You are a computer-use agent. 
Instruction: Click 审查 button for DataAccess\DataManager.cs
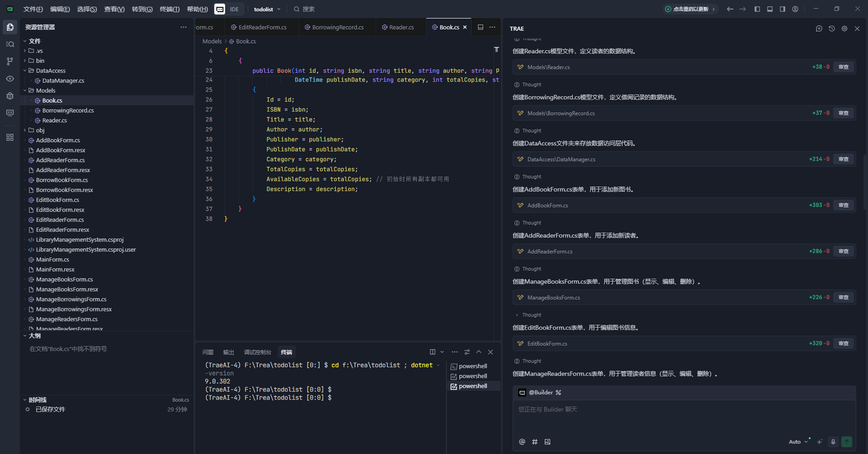tap(844, 159)
